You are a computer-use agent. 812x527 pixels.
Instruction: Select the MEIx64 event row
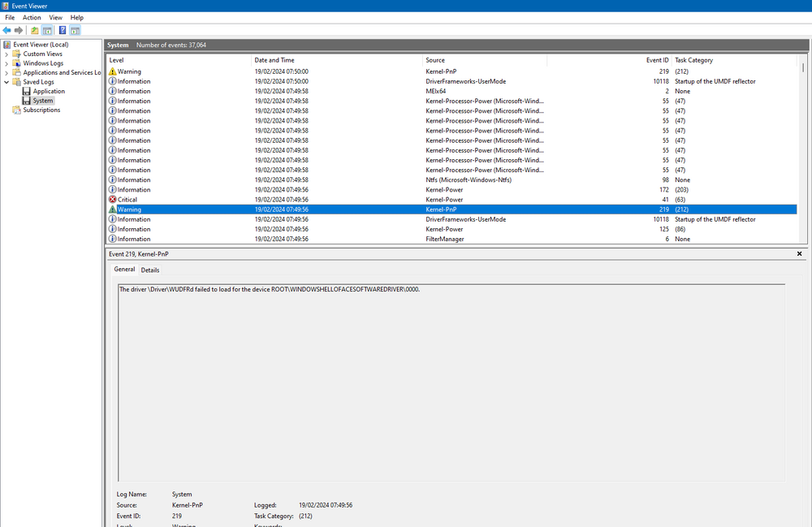tap(451, 91)
